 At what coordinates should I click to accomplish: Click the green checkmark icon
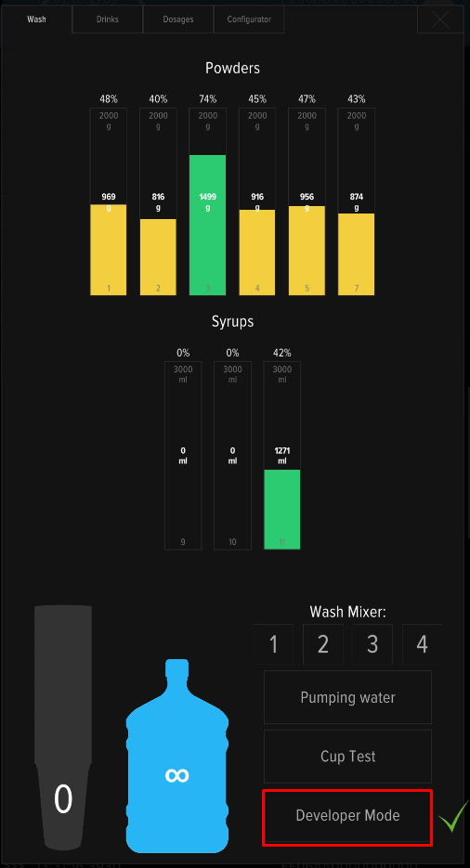pos(453,815)
